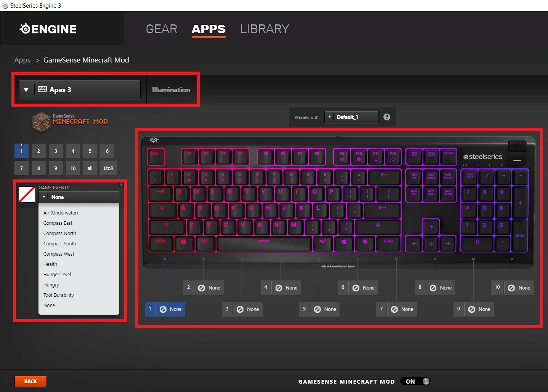Open the Preview with Default_1 dropdown

click(351, 117)
